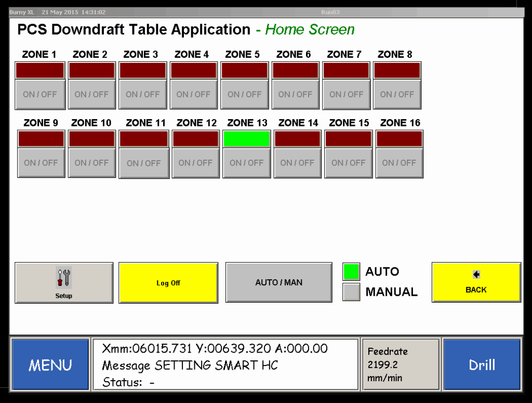Image resolution: width=532 pixels, height=403 pixels.
Task: Click the gray MANUAL indicator square
Action: (351, 292)
